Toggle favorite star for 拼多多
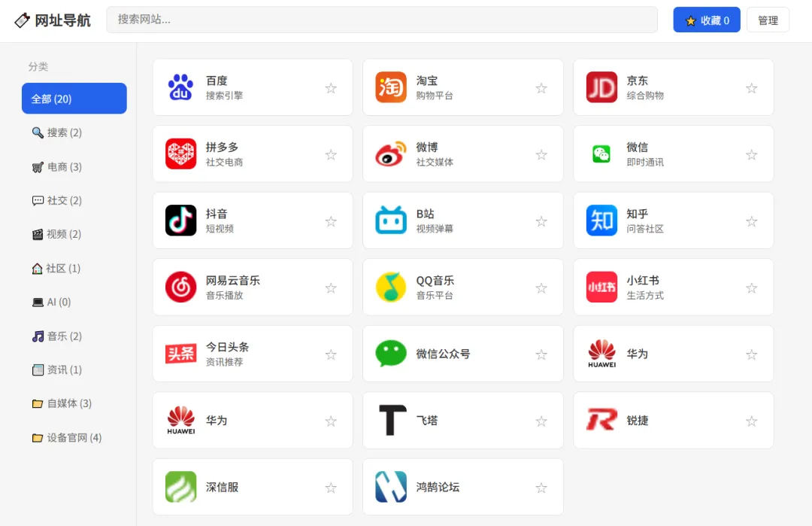The width and height of the screenshot is (812, 526). (331, 154)
